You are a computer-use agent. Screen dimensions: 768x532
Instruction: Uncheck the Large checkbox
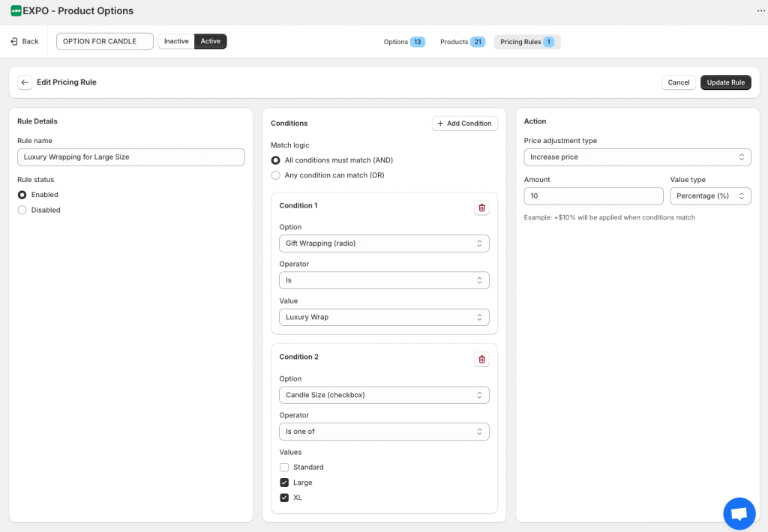(x=284, y=482)
